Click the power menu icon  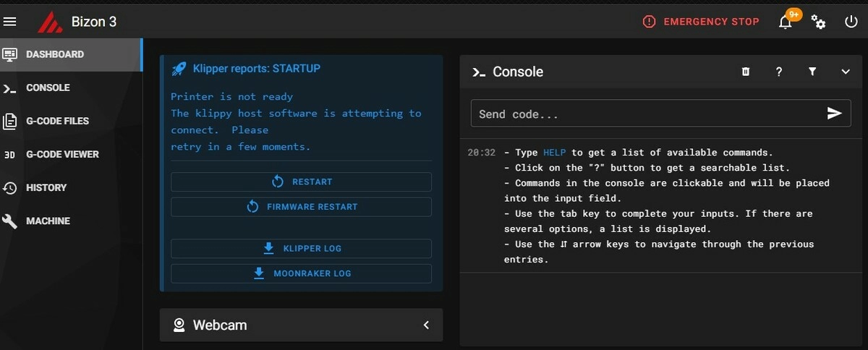pos(851,22)
